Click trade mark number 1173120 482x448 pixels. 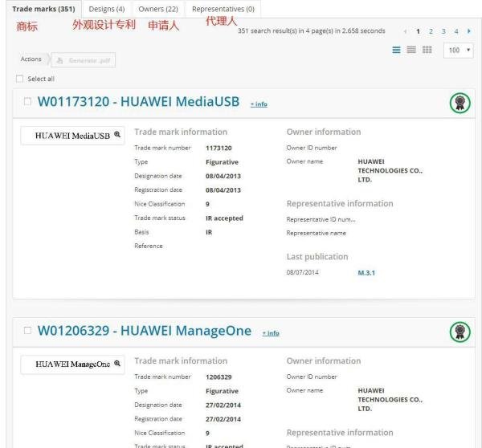click(x=219, y=148)
